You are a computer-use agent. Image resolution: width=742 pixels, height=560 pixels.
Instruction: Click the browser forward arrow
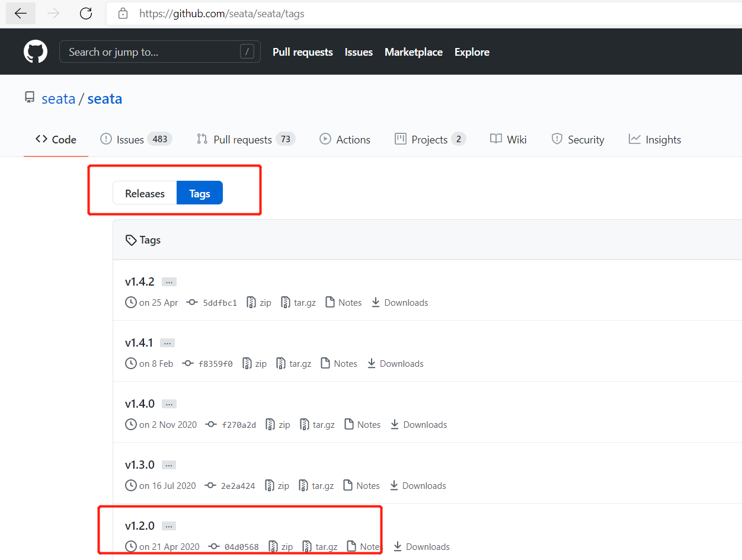(53, 13)
